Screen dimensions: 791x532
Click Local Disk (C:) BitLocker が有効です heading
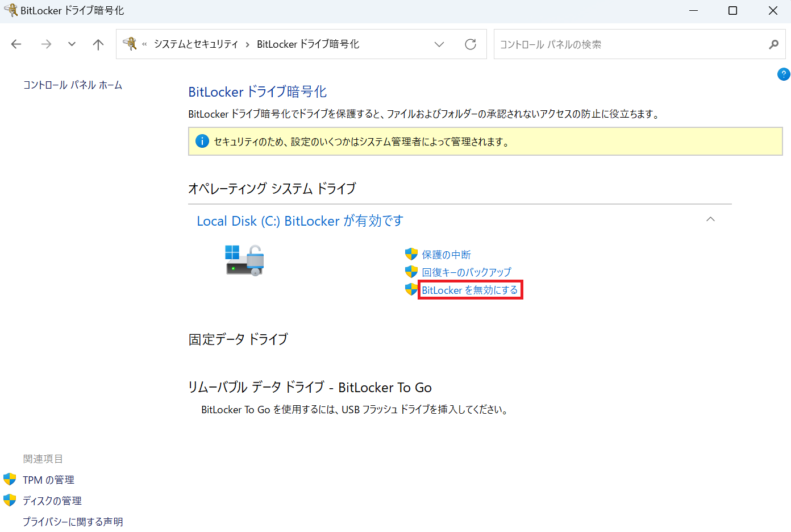pyautogui.click(x=300, y=221)
